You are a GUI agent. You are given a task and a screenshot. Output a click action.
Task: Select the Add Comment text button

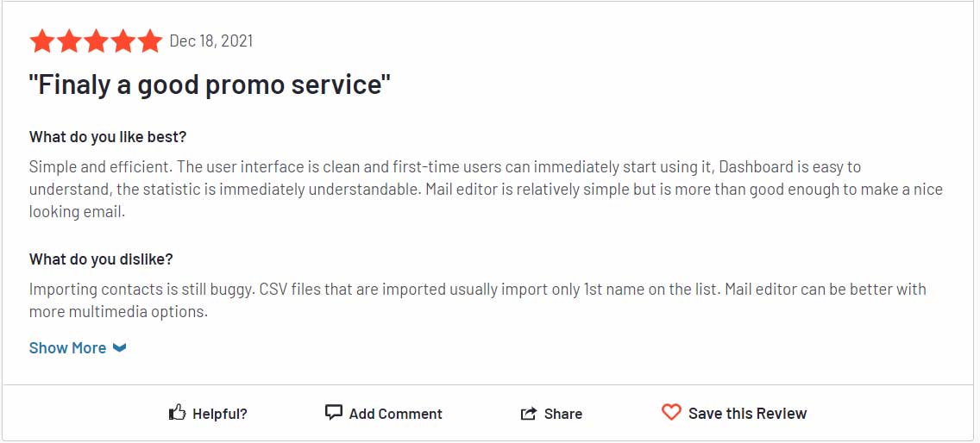[396, 414]
